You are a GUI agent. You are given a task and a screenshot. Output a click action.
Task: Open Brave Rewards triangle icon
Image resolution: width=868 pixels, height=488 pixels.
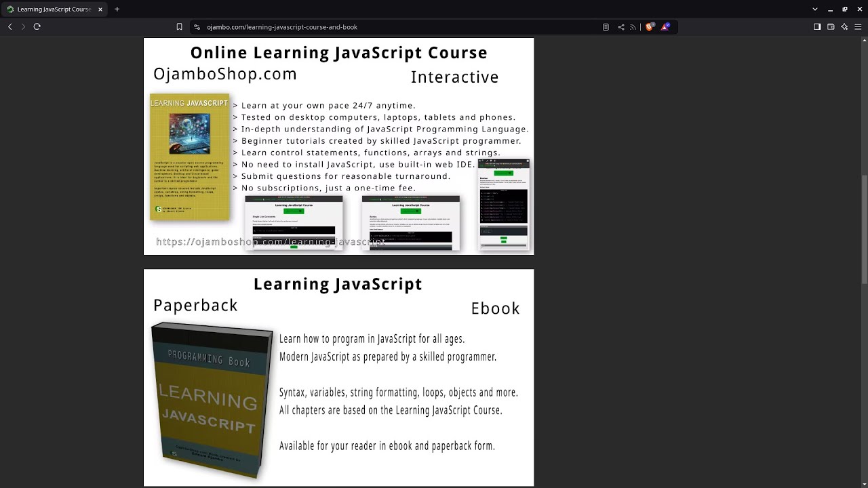666,27
